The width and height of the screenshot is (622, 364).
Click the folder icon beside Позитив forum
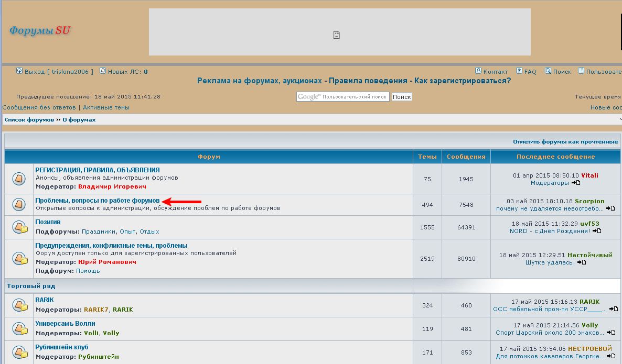19,227
